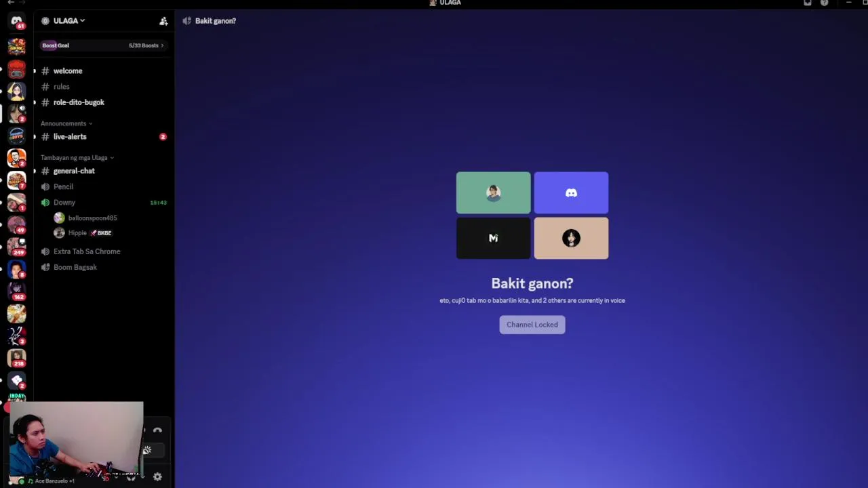This screenshot has width=868, height=488.
Task: Click the Channel Locked button
Action: [x=532, y=325]
